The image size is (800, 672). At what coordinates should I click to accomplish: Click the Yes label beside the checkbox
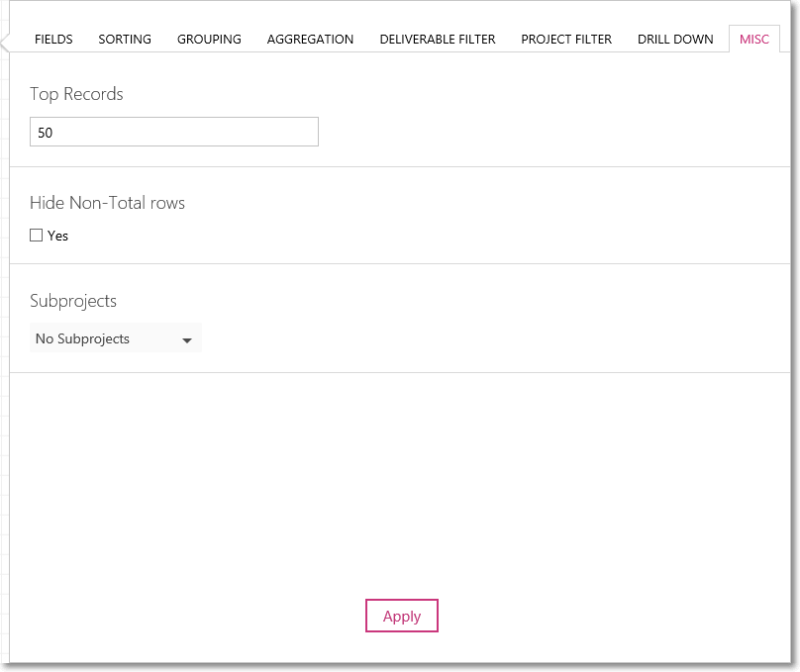click(x=57, y=236)
